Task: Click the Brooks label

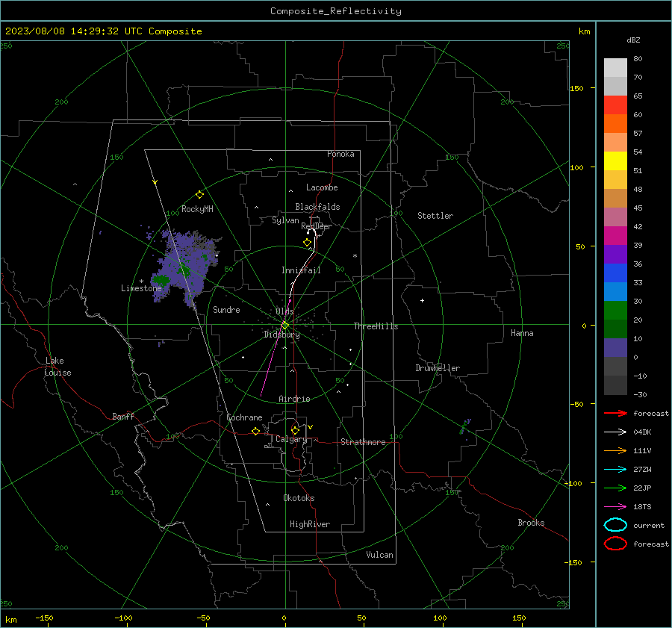Action: [531, 523]
